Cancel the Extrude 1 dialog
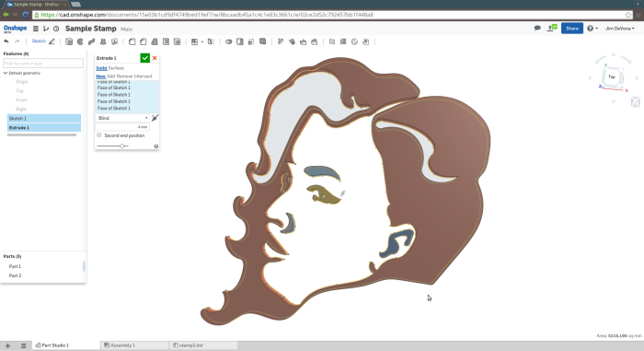Screen dimensions: 644x351 click(x=155, y=58)
